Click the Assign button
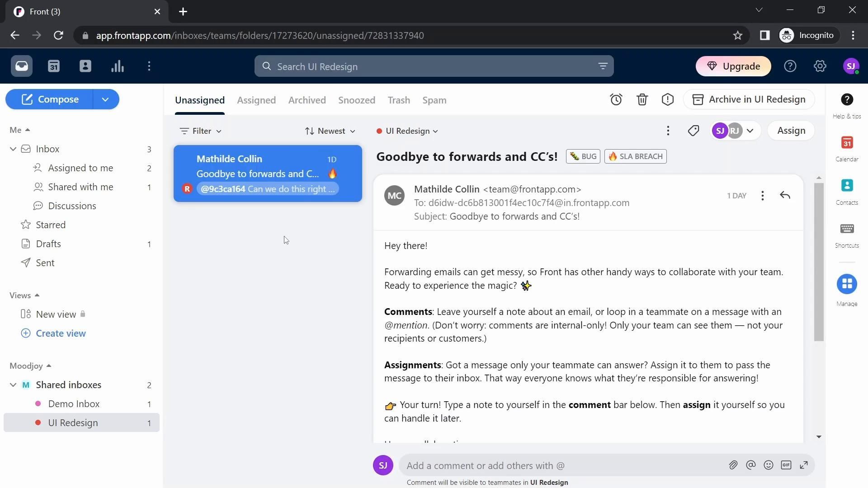Image resolution: width=868 pixels, height=488 pixels. (791, 131)
